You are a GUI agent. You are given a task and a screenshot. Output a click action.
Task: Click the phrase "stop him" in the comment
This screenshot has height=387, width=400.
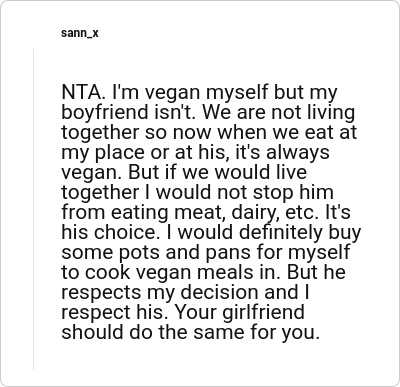point(293,193)
